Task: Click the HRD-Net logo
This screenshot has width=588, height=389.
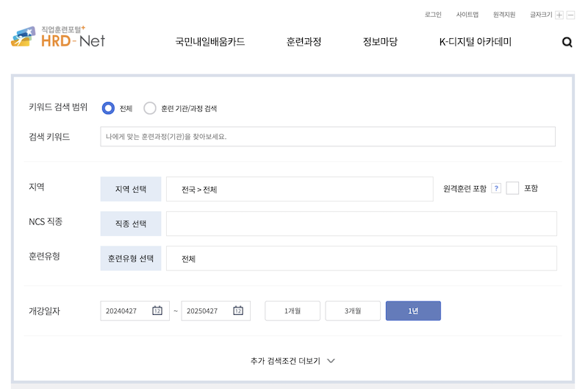Action: pyautogui.click(x=58, y=37)
